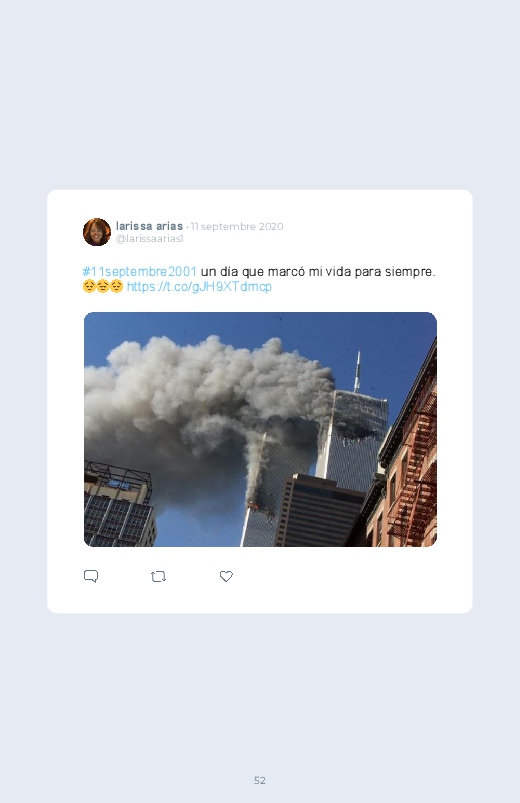The height and width of the screenshot is (803, 520).
Task: Open the @larissaarias1 handle
Action: point(149,239)
